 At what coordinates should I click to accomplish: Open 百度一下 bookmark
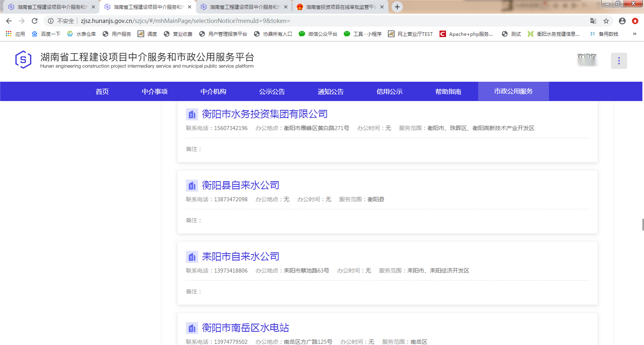click(x=46, y=34)
